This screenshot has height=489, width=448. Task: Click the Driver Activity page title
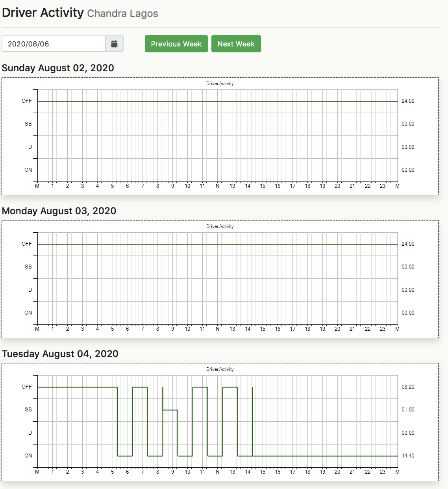coord(43,13)
